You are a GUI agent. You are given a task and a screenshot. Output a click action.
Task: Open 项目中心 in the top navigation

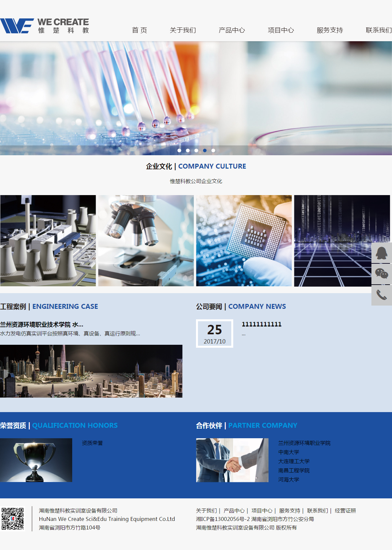(x=281, y=30)
